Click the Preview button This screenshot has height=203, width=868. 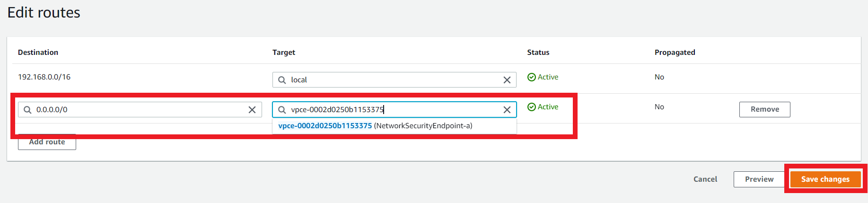[x=759, y=179]
